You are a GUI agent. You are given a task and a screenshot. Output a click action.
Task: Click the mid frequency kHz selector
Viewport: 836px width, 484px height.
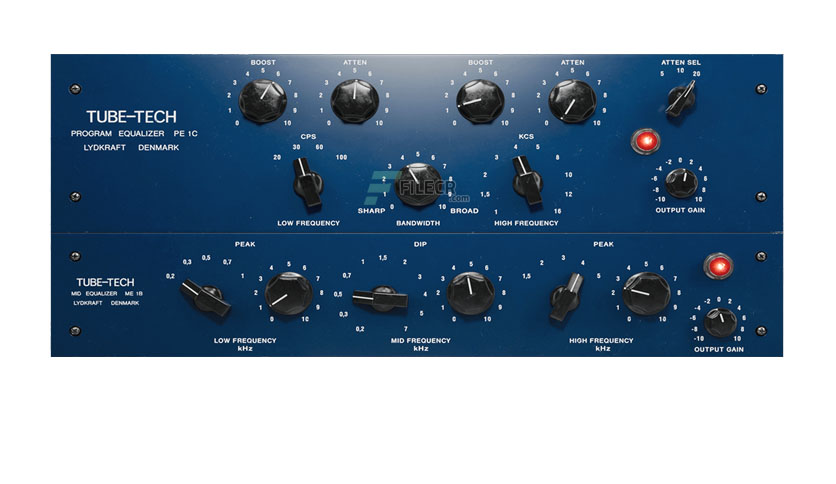380,299
